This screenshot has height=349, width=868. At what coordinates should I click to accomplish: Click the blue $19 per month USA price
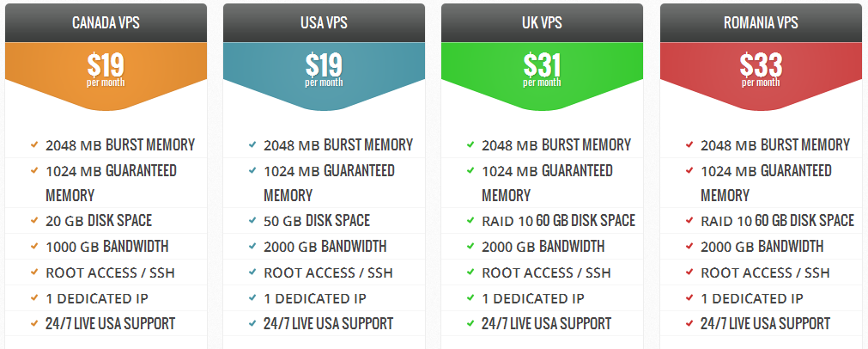[324, 69]
